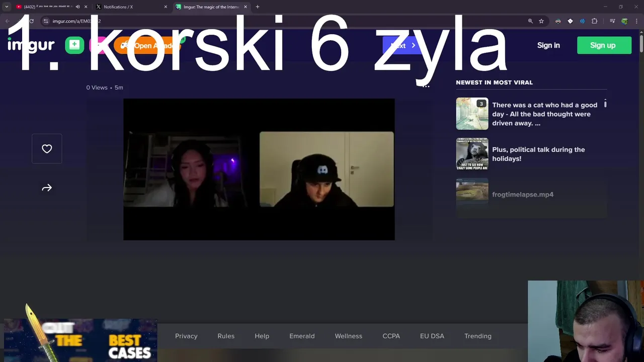This screenshot has height=362, width=644.
Task: Open the Privacy footer link
Action: (186, 336)
